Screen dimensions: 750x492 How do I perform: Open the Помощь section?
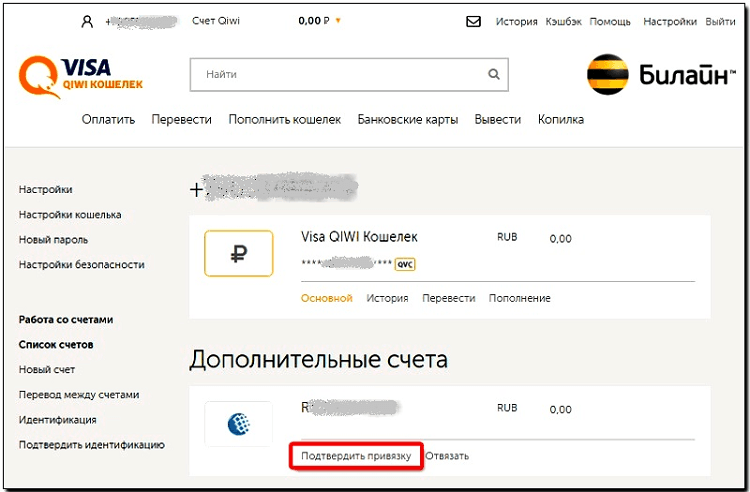[x=610, y=22]
